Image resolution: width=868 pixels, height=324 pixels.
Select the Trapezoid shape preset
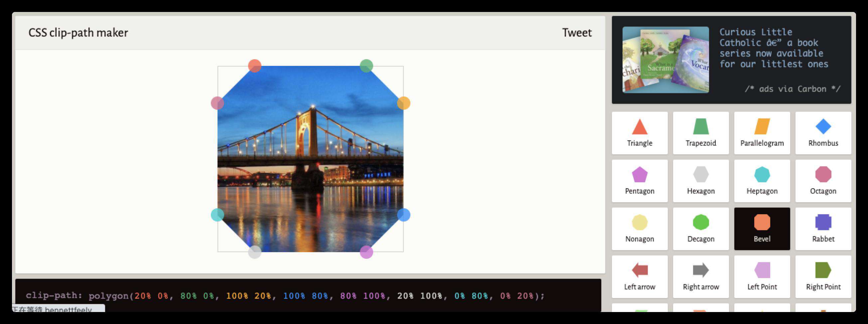[x=701, y=133]
